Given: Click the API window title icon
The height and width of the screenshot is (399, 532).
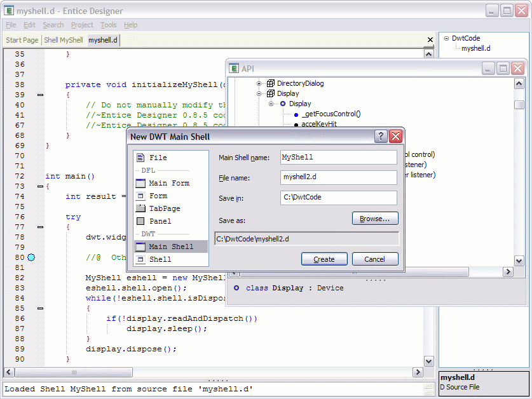Looking at the screenshot, I should 234,68.
